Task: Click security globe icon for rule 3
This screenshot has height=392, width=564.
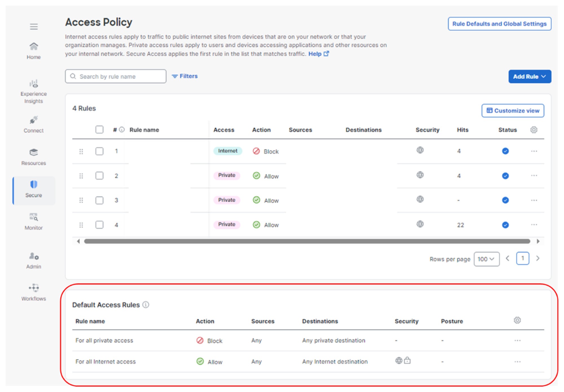Action: (x=420, y=199)
